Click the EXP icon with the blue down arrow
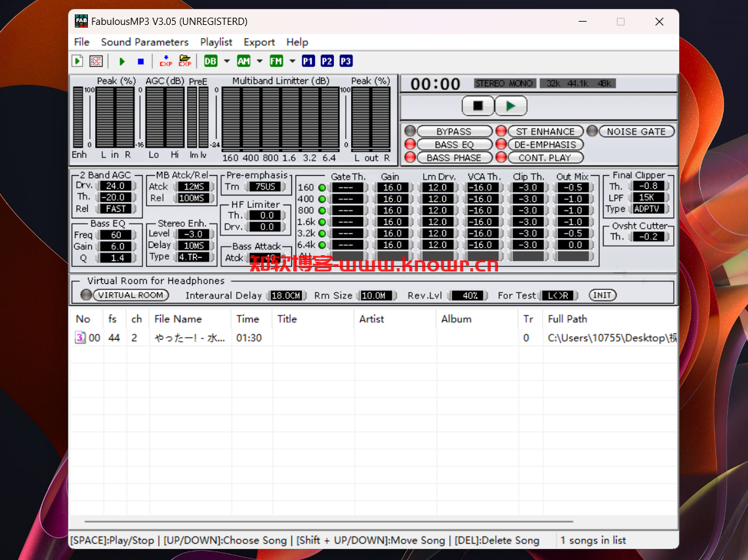 coord(166,61)
